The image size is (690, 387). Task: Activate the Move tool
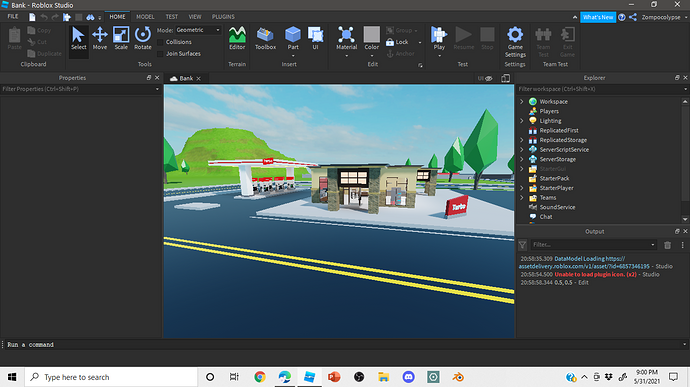pos(100,39)
